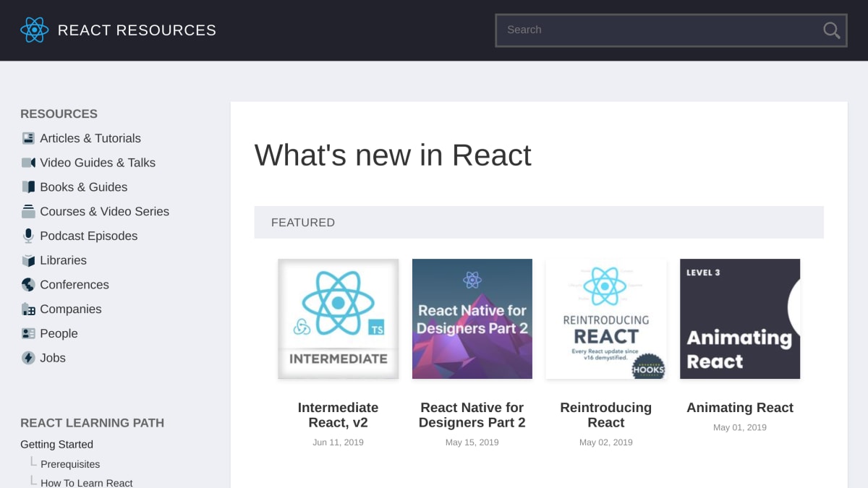Click the REACT RESOURCES site title

pos(137,30)
